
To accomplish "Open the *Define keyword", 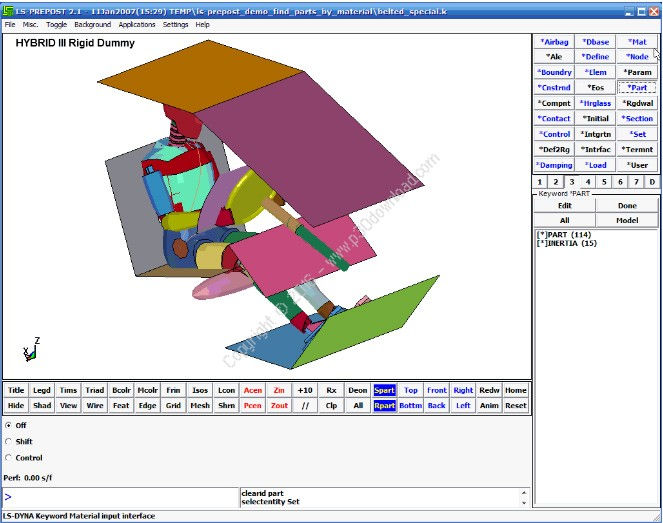I will pos(595,57).
